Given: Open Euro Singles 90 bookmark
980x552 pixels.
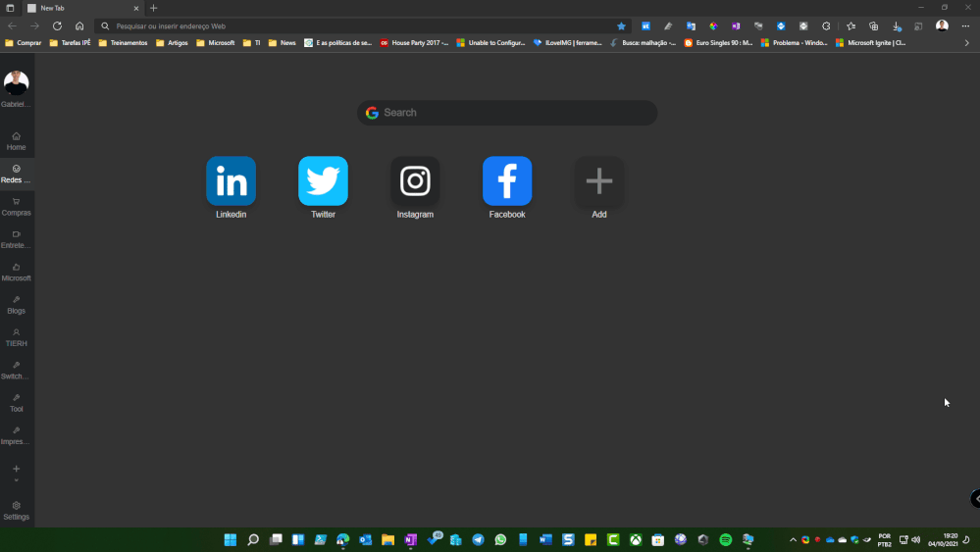Looking at the screenshot, I should (x=718, y=43).
